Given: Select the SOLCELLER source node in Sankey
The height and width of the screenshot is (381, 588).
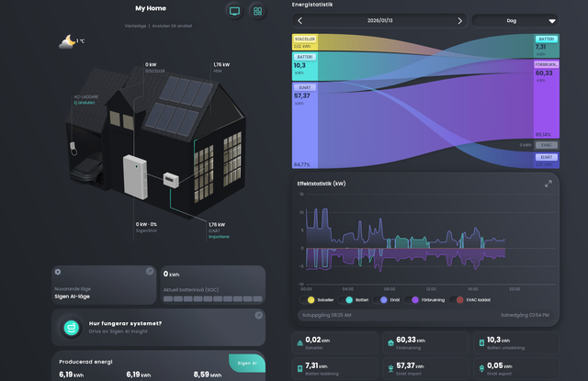Looking at the screenshot, I should click(x=305, y=42).
